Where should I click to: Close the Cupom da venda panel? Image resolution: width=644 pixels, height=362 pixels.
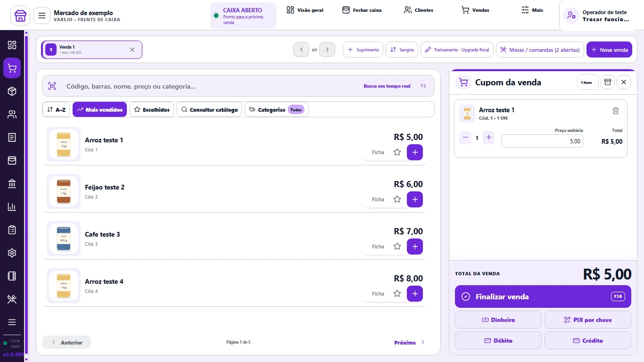623,82
